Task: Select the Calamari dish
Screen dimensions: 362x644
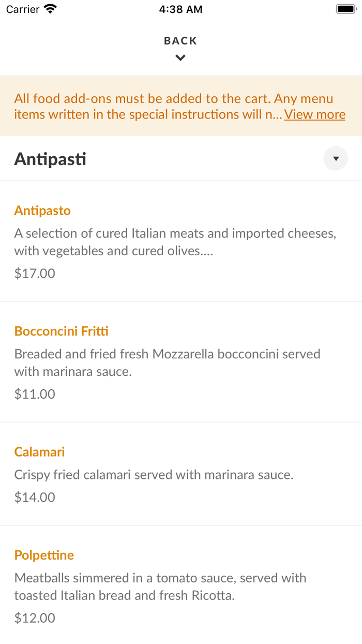Action: point(39,451)
